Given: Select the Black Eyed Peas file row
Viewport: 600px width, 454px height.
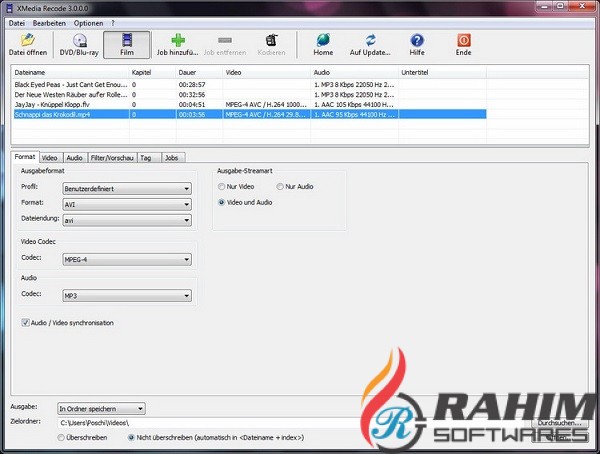Looking at the screenshot, I should point(250,85).
